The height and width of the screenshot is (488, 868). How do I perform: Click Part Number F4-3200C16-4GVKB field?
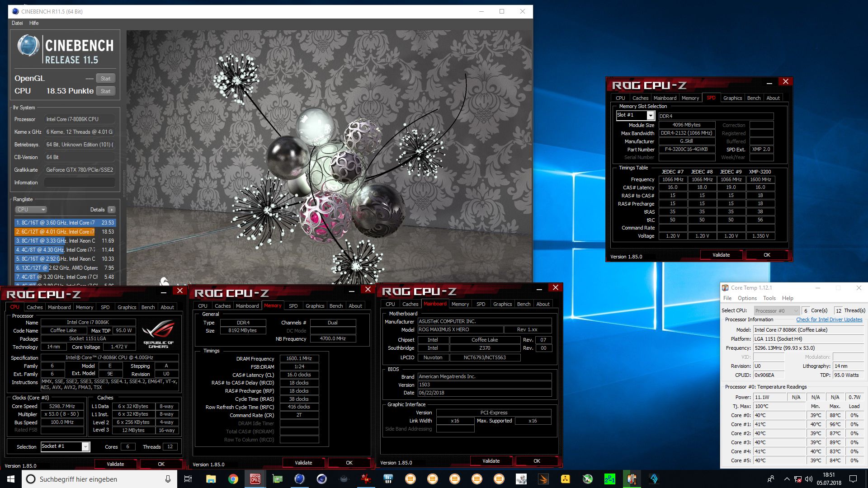point(686,150)
